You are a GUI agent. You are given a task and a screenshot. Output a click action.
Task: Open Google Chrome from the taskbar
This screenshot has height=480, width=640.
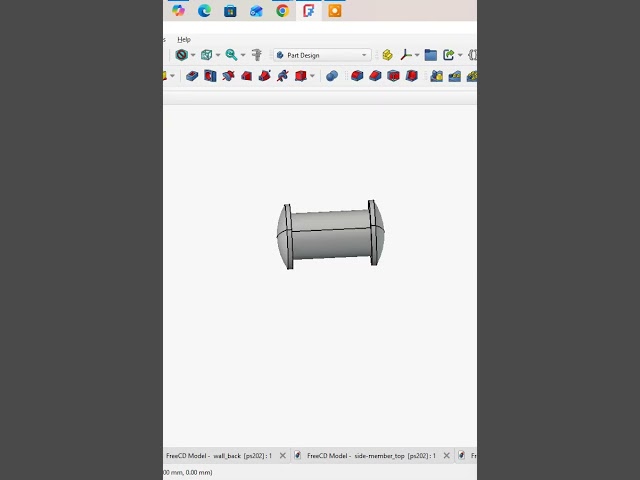coord(282,11)
